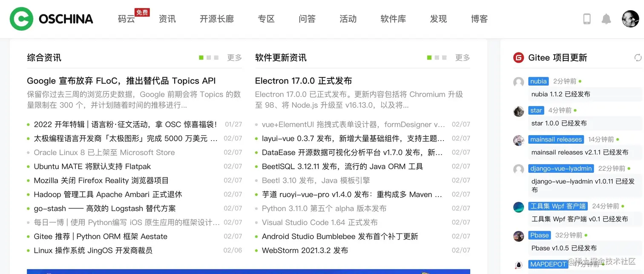Open the 开源长廊 menu item

217,19
